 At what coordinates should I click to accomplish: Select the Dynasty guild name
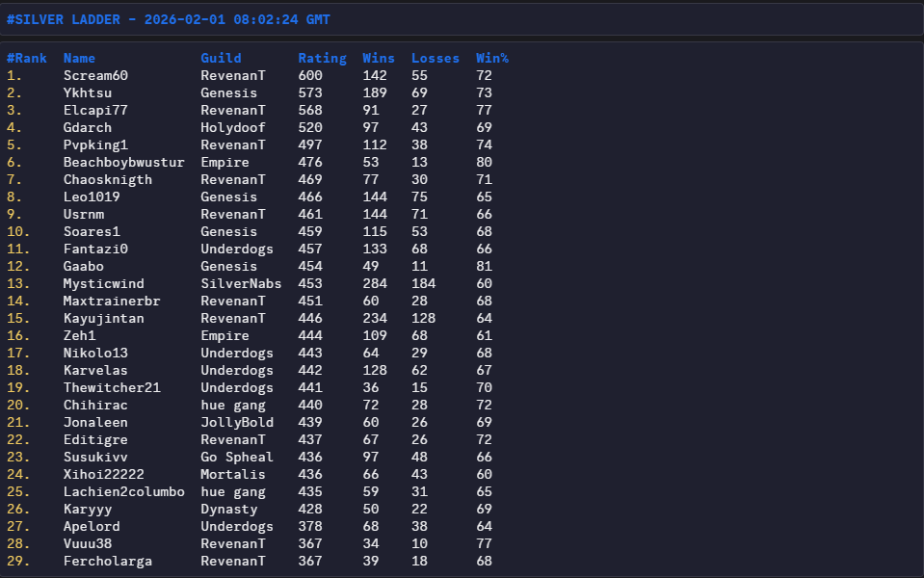[x=229, y=509]
